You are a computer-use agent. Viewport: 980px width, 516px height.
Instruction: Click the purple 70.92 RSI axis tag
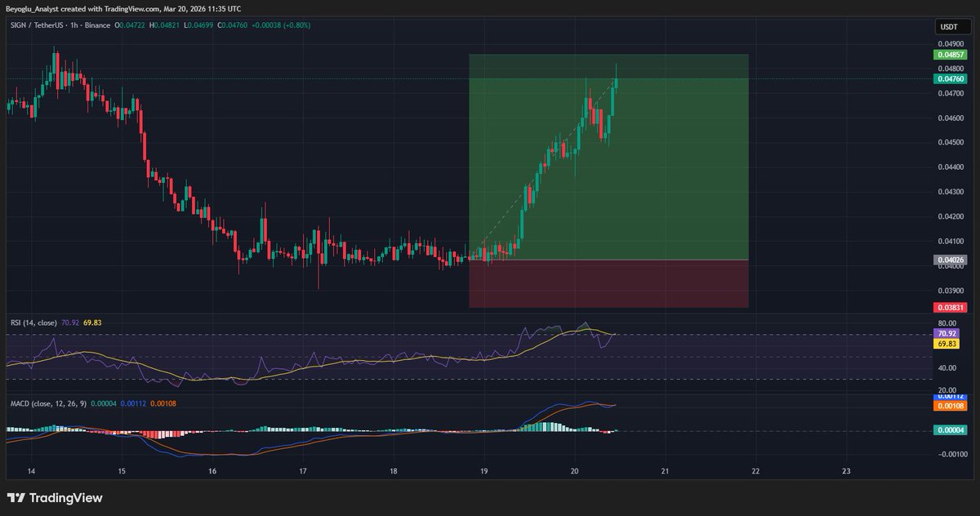point(947,334)
